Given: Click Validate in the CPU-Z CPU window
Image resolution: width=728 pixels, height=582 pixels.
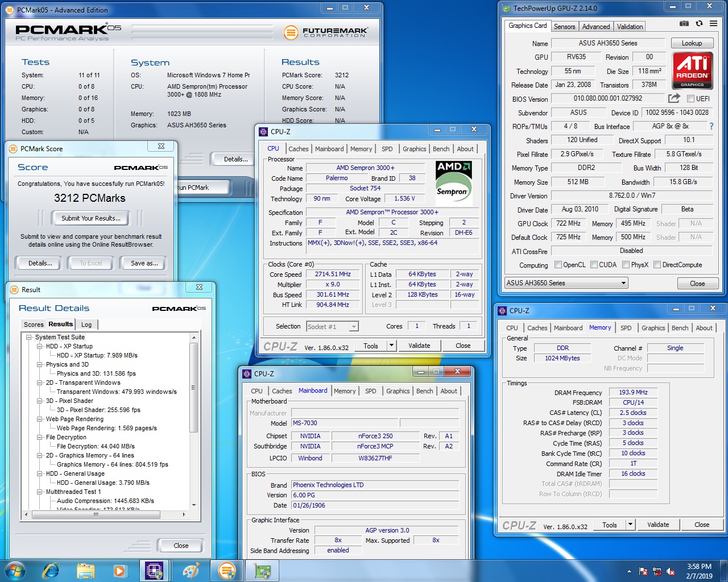Looking at the screenshot, I should pos(419,346).
